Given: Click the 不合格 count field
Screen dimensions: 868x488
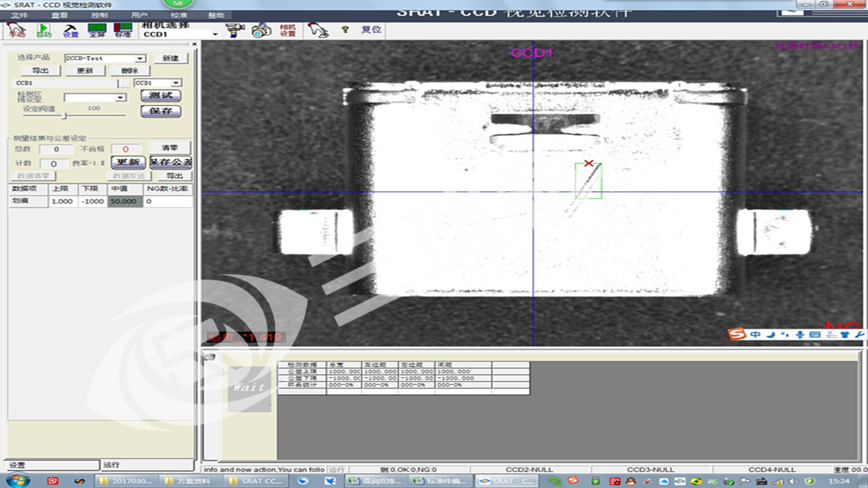Looking at the screenshot, I should [x=126, y=149].
